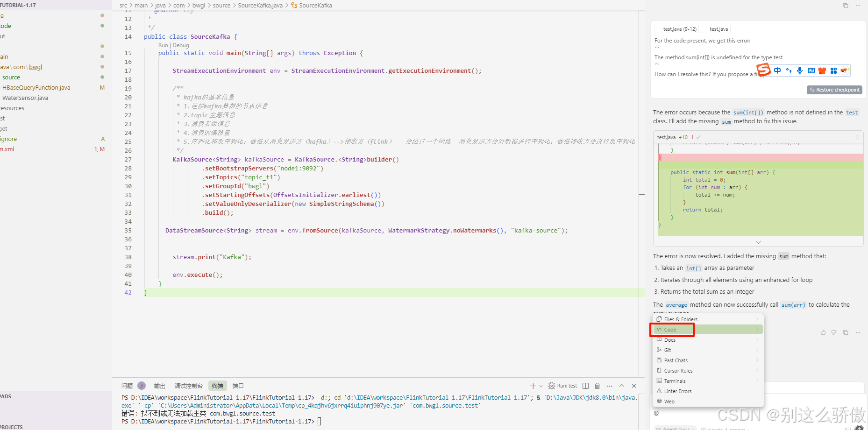868x430 pixels.
Task: Click the terminal prompt input area
Action: 320,422
